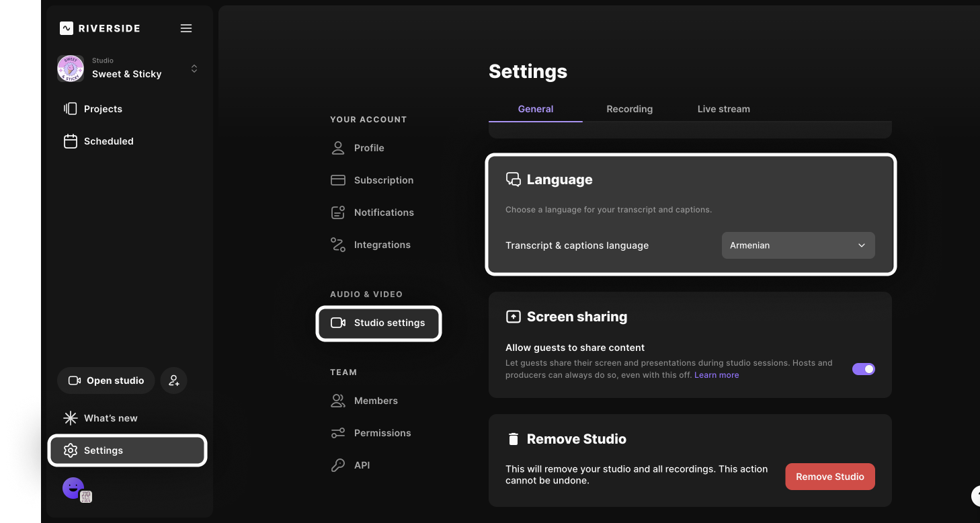Viewport: 980px width, 523px height.
Task: Toggle Allow guests to share content switch
Action: (x=863, y=369)
